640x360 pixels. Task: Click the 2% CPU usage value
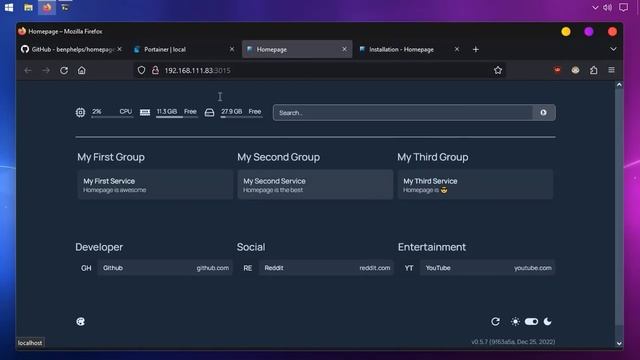coord(112,111)
